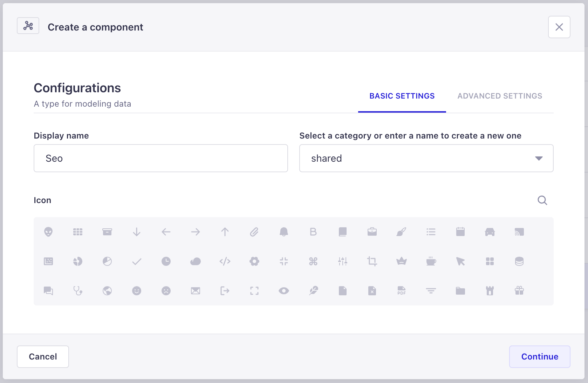Pick the bell notification icon
This screenshot has width=588, height=383.
tap(284, 232)
